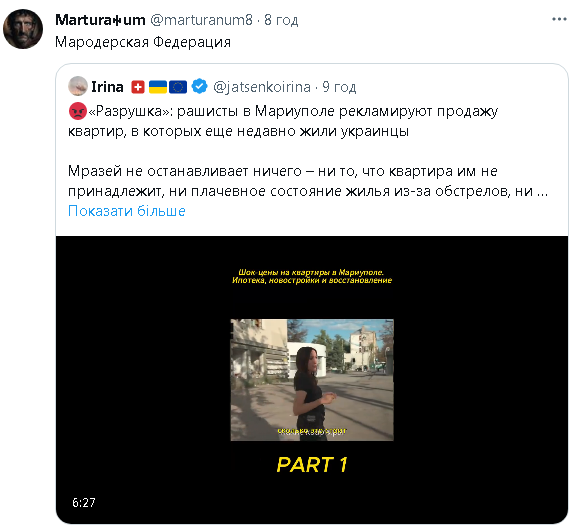Expand the tweet via Показати більше
The height and width of the screenshot is (527, 576).
tap(127, 211)
